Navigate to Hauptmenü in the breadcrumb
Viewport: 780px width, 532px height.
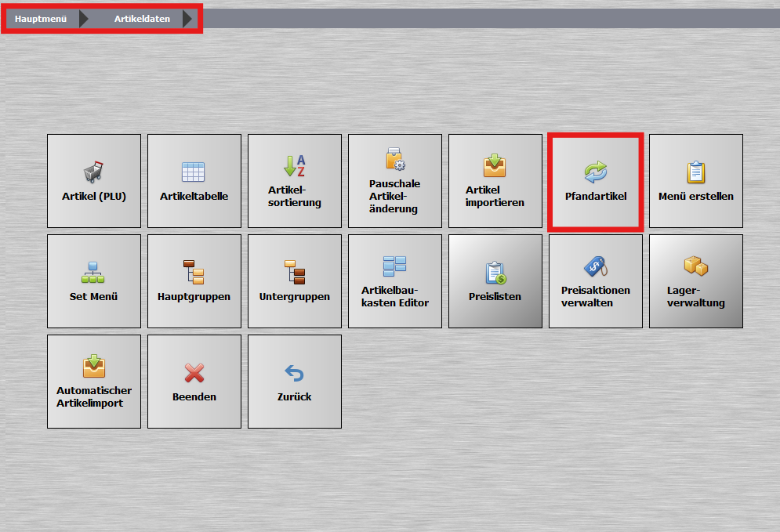(x=41, y=19)
